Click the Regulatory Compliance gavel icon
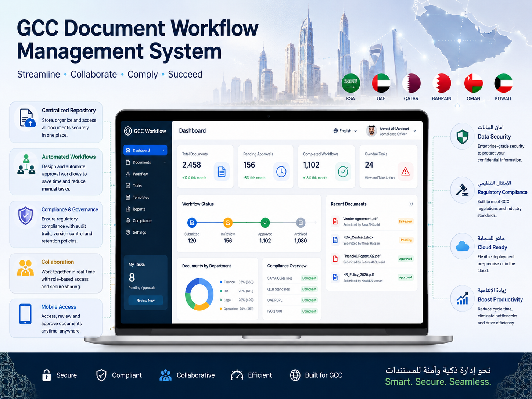The image size is (532, 399). [x=462, y=190]
